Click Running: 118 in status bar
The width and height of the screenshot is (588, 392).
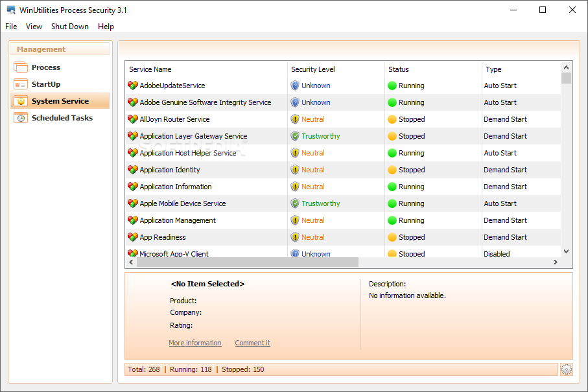coord(191,369)
